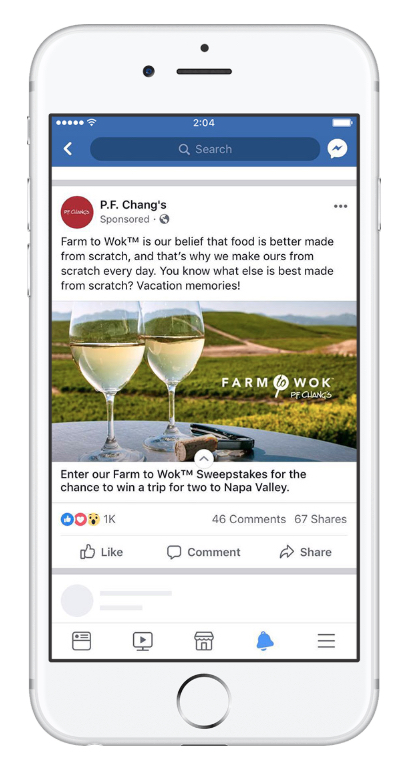Go back using the left arrow

(x=68, y=149)
